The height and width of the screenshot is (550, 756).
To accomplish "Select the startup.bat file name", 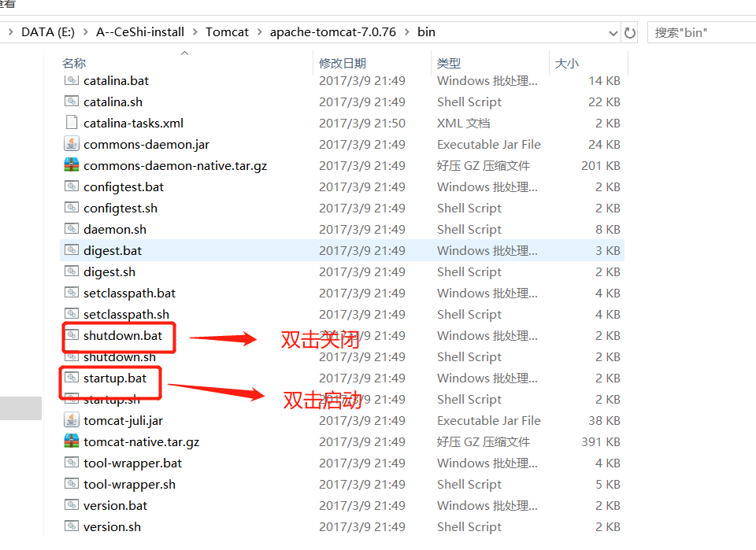I will [115, 378].
